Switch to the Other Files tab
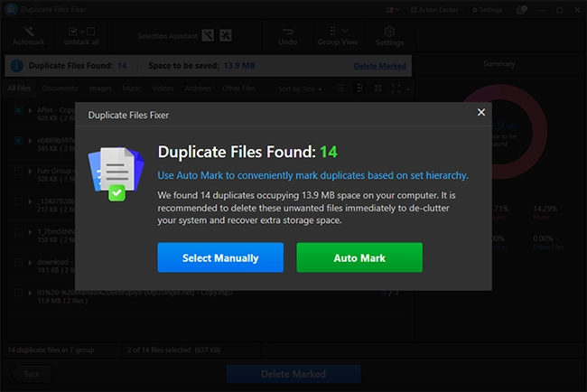Screen dimensions: 587x392 (238, 89)
